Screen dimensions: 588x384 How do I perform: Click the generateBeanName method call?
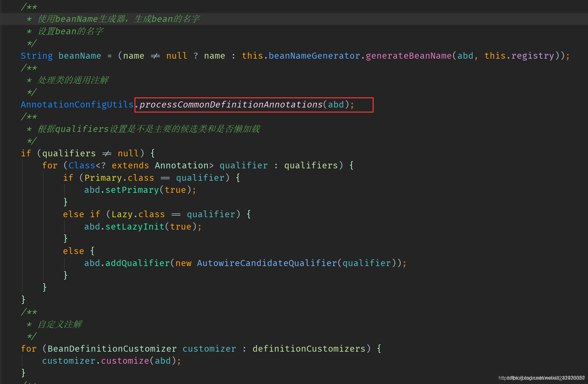(408, 56)
